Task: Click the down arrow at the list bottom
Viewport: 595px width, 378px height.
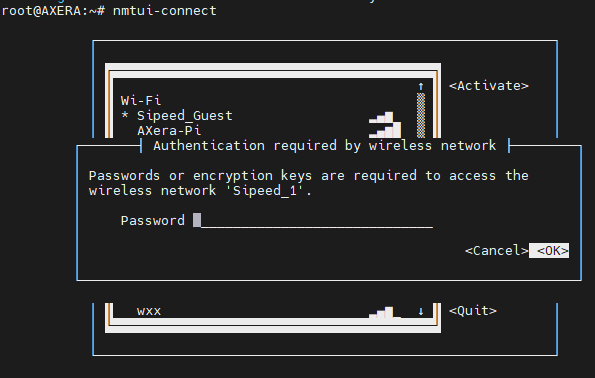Action: (x=421, y=312)
